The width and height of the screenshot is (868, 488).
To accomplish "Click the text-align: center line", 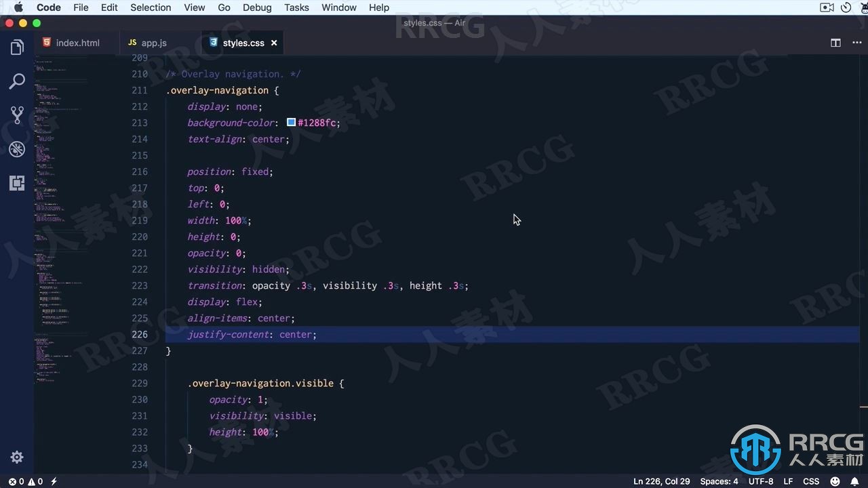I will click(x=238, y=139).
